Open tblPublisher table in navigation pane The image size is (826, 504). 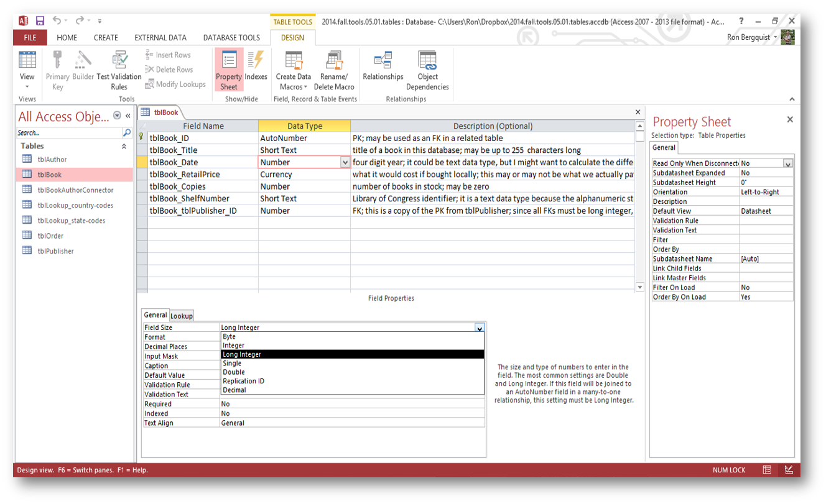(55, 251)
